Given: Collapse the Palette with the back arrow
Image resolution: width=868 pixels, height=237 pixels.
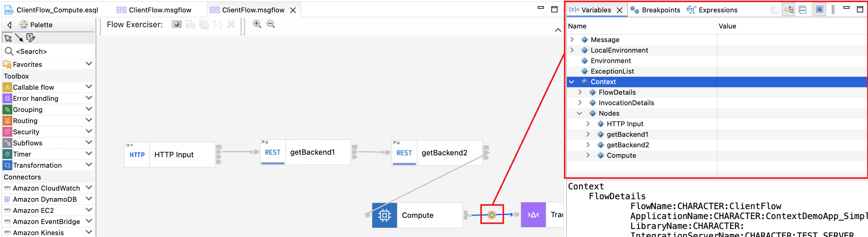Looking at the screenshot, I should click(10, 25).
